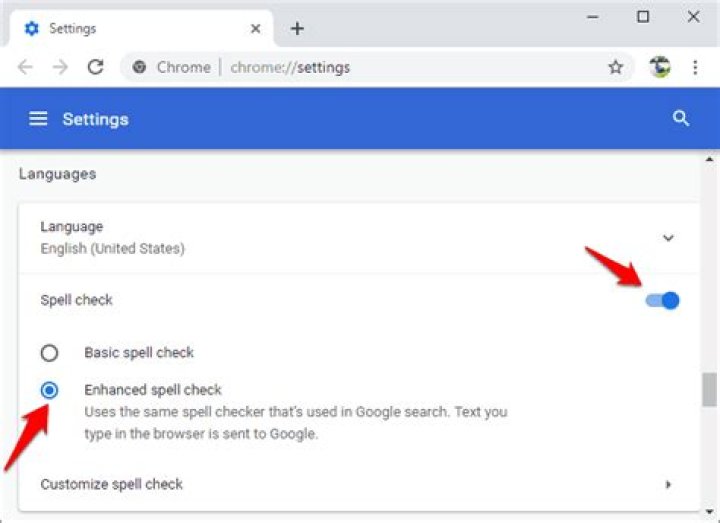Minimize the Chrome window
The height and width of the screenshot is (523, 720).
point(593,17)
